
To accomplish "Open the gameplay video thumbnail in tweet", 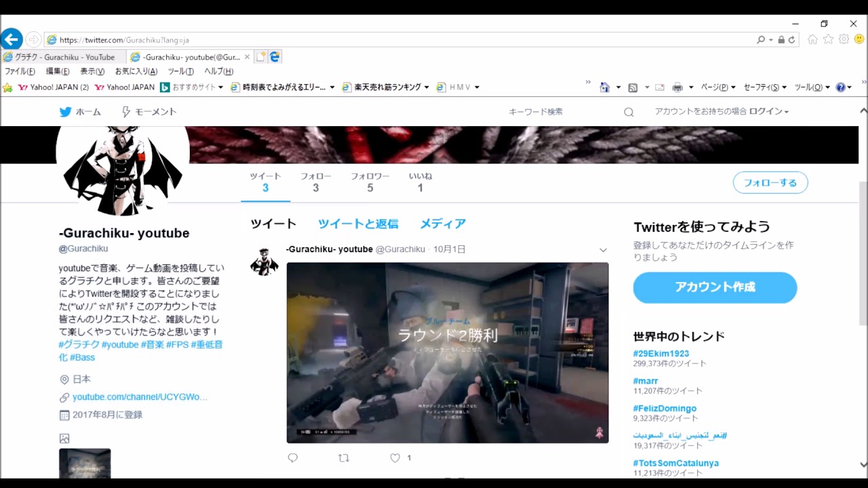I will coord(448,353).
